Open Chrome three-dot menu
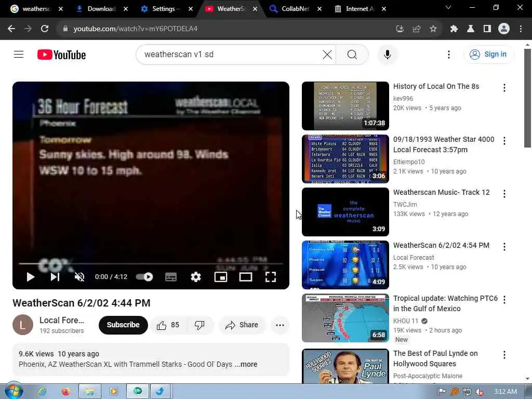This screenshot has width=532, height=399. tap(521, 29)
